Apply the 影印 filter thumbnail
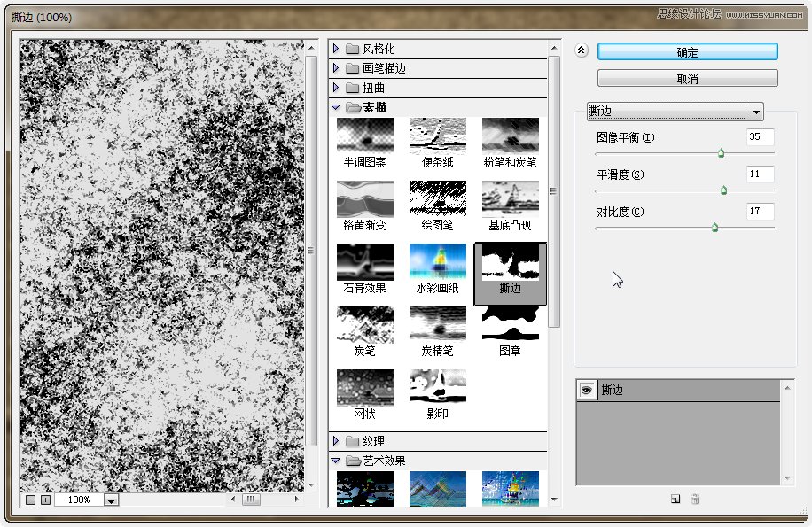This screenshot has width=812, height=527. pos(438,387)
